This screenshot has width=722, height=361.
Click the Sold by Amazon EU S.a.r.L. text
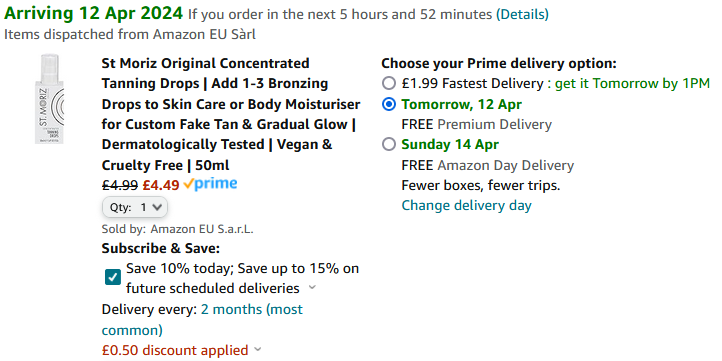click(x=178, y=229)
